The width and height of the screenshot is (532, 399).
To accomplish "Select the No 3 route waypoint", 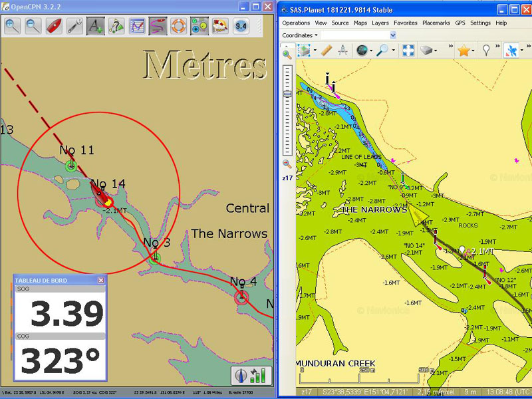I will point(155,258).
